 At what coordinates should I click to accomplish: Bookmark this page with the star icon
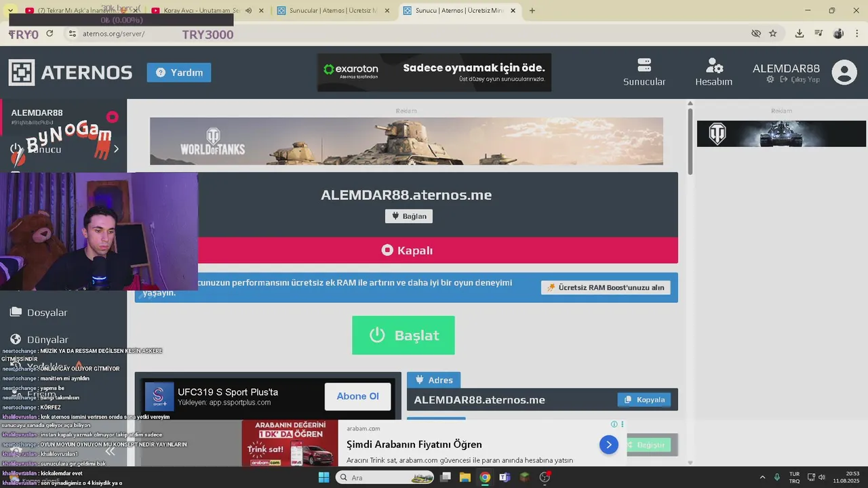pos(773,33)
